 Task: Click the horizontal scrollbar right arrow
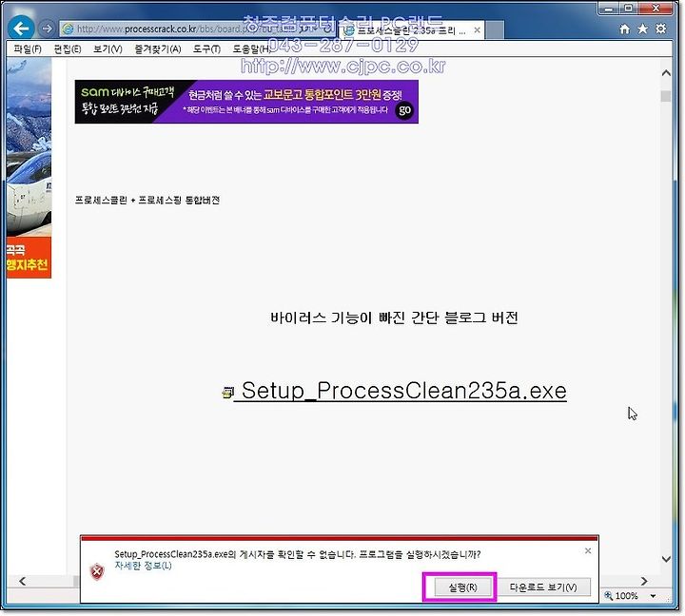644,581
